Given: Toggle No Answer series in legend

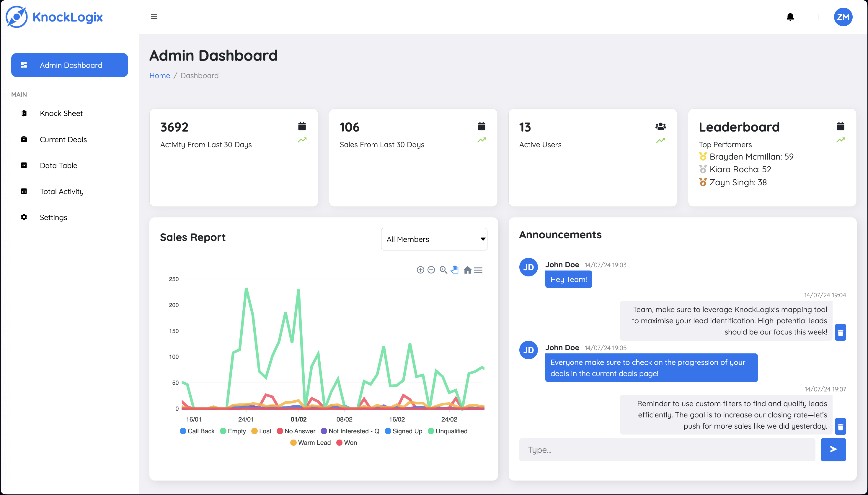Looking at the screenshot, I should (x=296, y=431).
